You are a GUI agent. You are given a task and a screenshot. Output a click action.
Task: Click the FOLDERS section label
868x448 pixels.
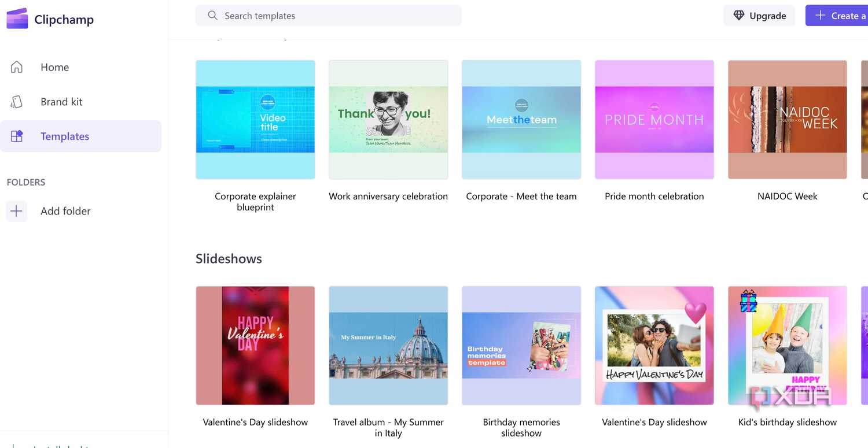(26, 182)
